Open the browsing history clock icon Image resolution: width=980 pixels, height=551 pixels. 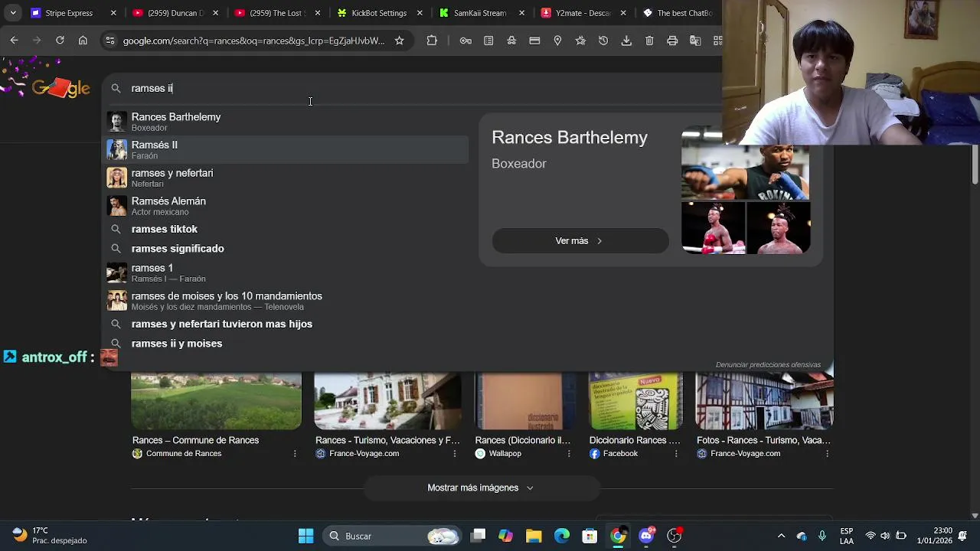tap(603, 41)
